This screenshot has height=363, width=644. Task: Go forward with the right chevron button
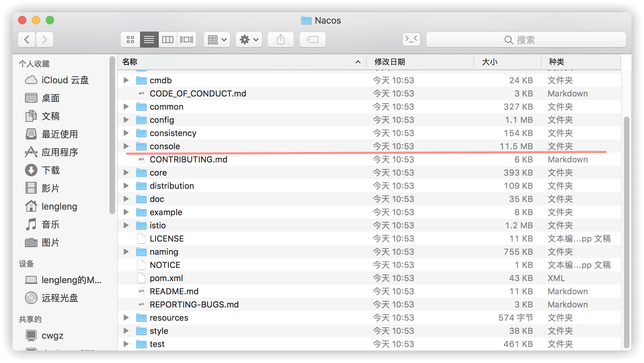44,40
